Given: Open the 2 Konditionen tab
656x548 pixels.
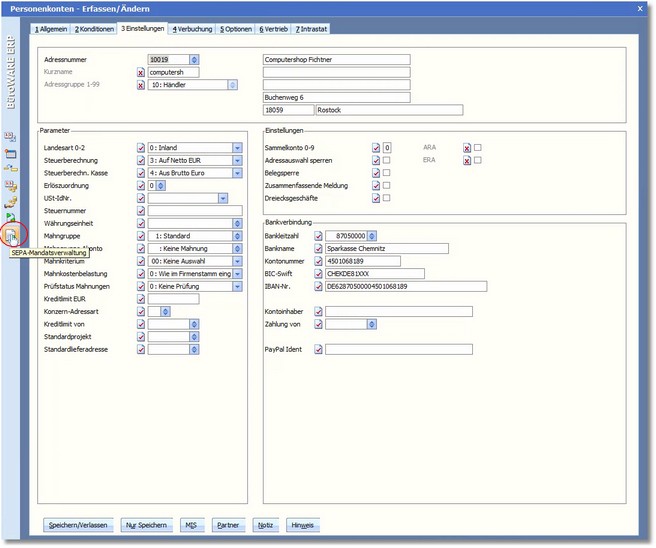Looking at the screenshot, I should point(96,28).
